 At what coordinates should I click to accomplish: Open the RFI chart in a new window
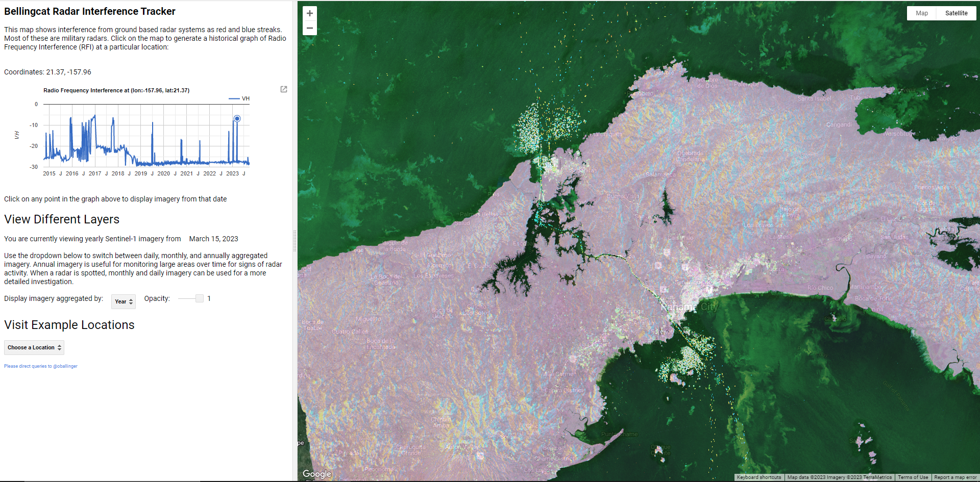coord(284,89)
